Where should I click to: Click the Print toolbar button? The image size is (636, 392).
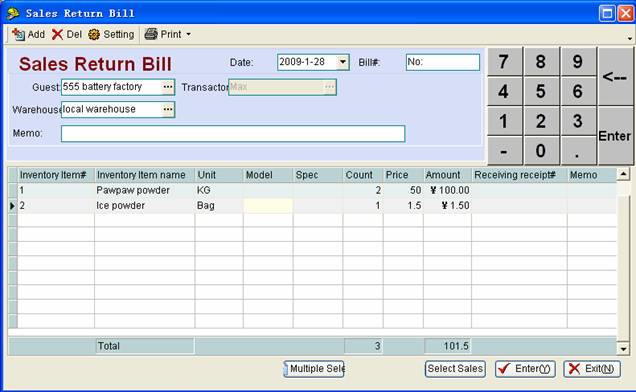163,34
